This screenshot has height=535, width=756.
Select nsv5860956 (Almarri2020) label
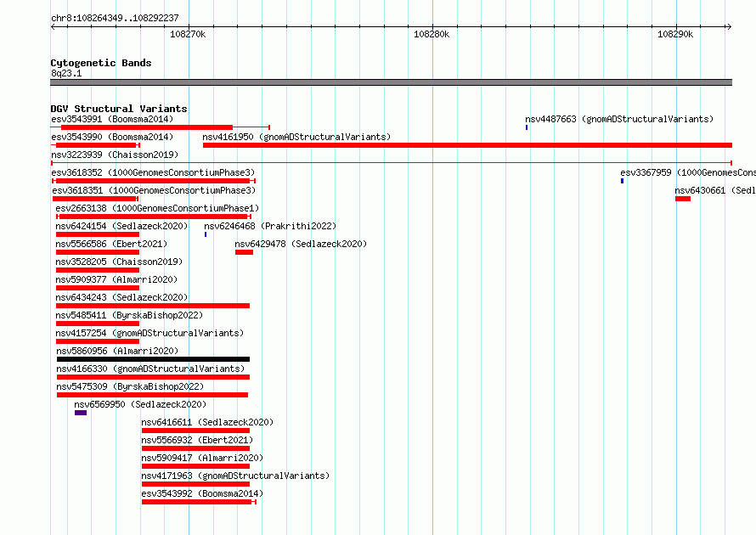[117, 351]
